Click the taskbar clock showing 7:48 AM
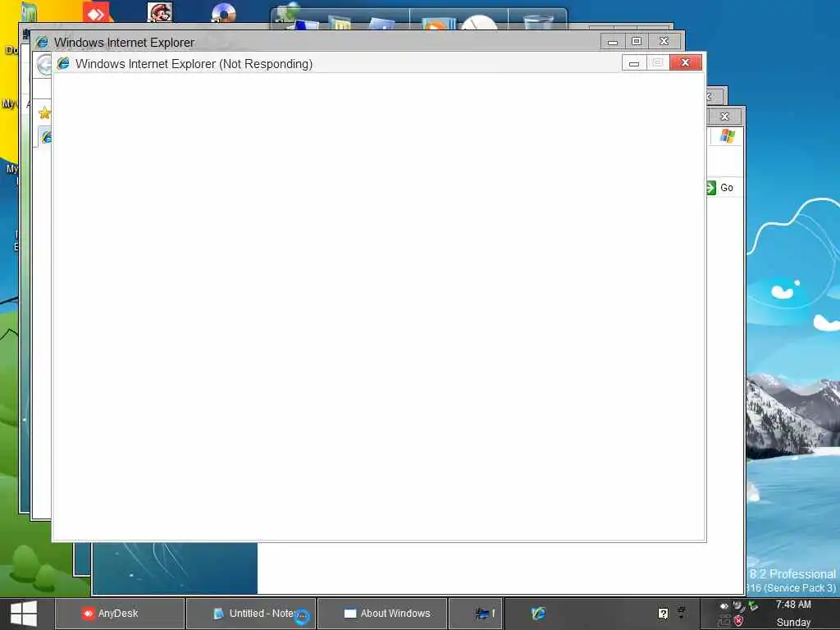The height and width of the screenshot is (630, 840). pyautogui.click(x=793, y=605)
